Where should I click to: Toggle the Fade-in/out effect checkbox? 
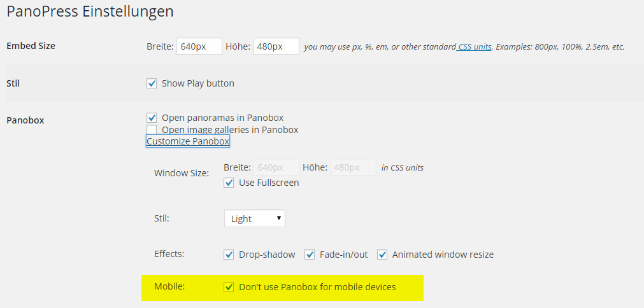[310, 255]
